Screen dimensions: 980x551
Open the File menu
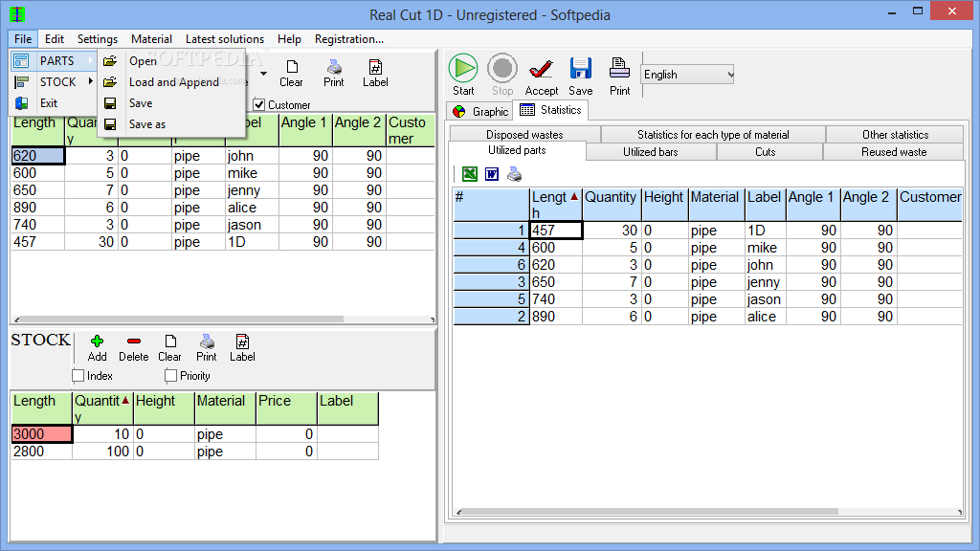point(23,38)
